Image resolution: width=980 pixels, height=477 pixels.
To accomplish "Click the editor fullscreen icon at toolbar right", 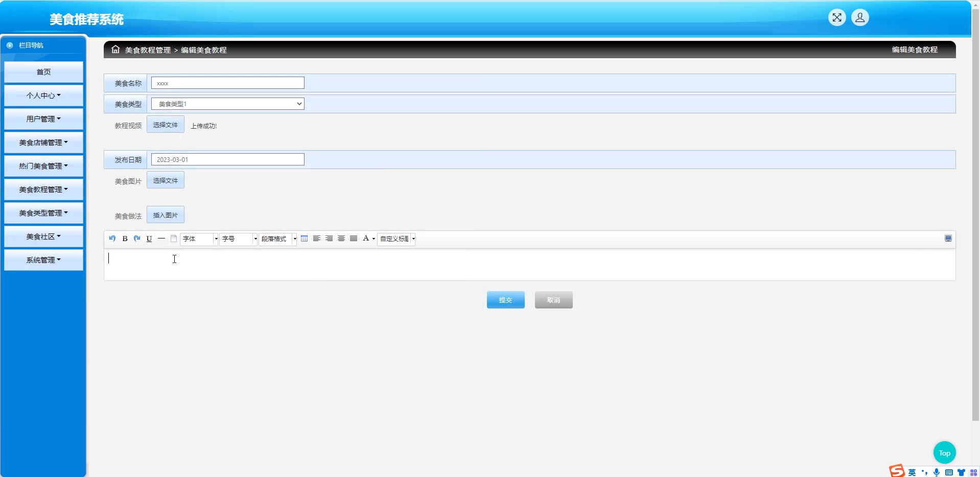I will coord(948,238).
